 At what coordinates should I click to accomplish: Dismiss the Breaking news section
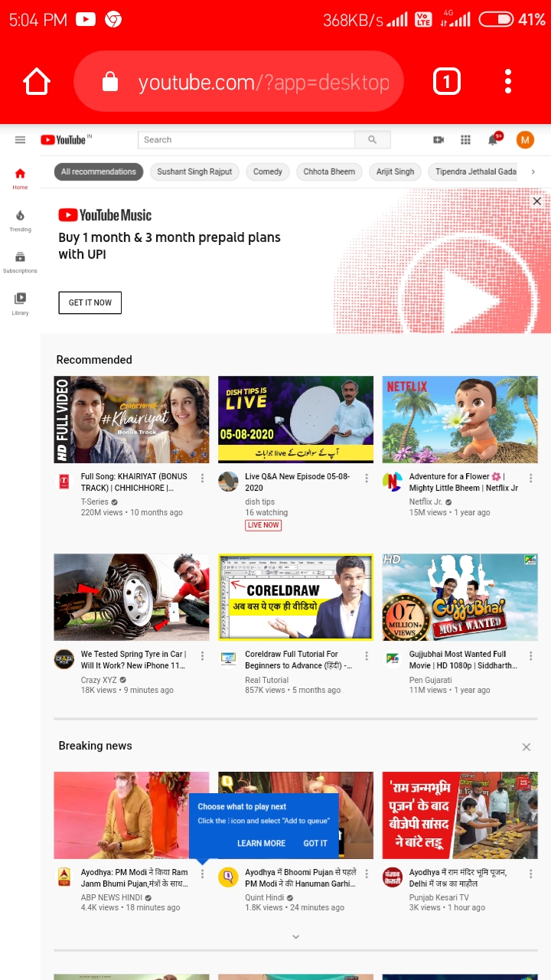pos(526,746)
